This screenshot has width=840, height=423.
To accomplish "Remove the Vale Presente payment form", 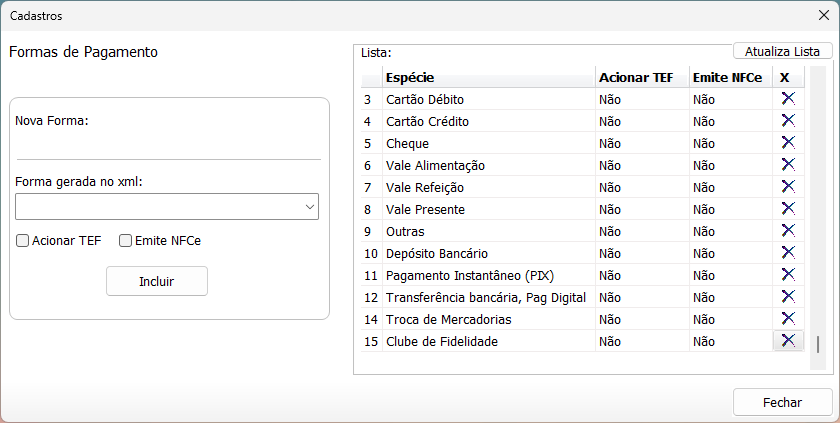I will click(788, 209).
